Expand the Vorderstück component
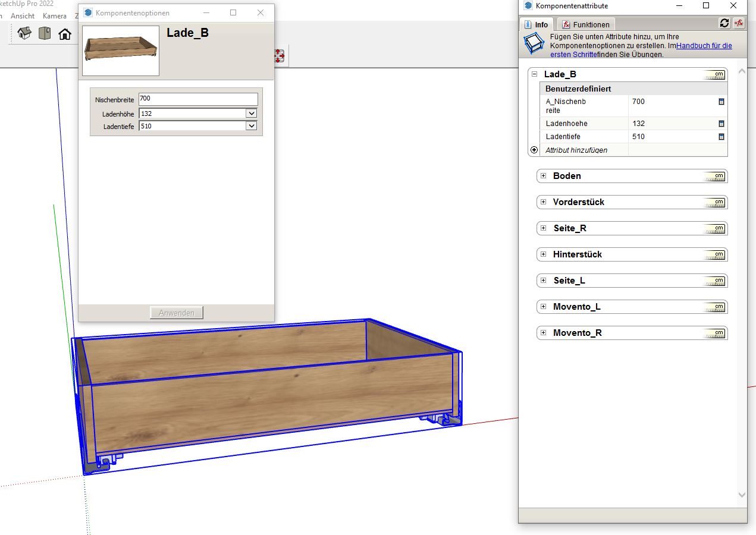Image resolution: width=756 pixels, height=535 pixels. (x=543, y=202)
